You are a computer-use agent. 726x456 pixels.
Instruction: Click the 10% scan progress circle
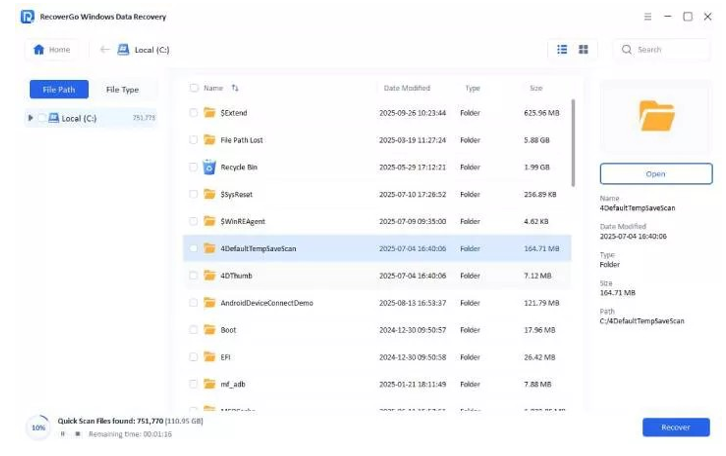[38, 427]
